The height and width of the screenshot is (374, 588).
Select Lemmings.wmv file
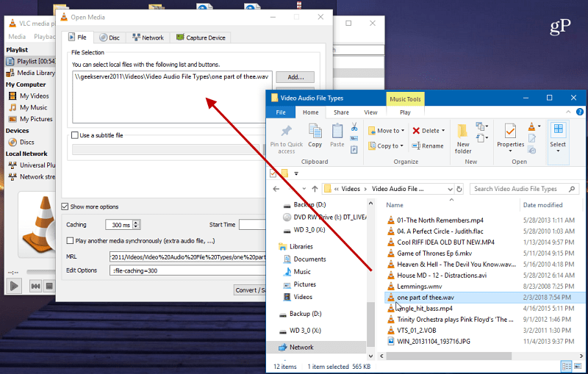click(419, 287)
